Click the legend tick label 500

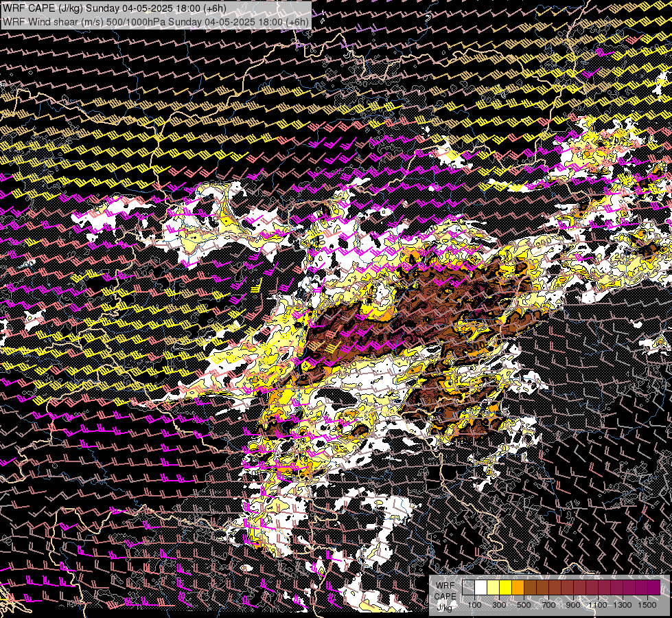[524, 605]
